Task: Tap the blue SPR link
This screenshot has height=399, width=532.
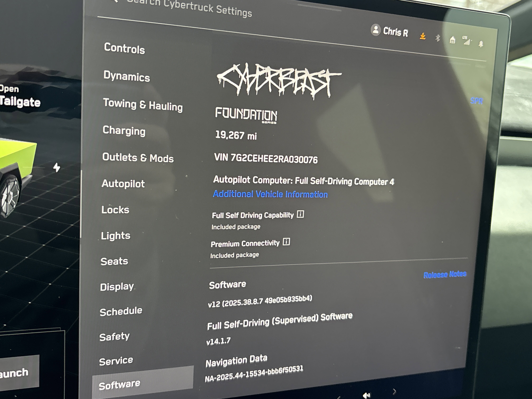Action: [x=476, y=101]
